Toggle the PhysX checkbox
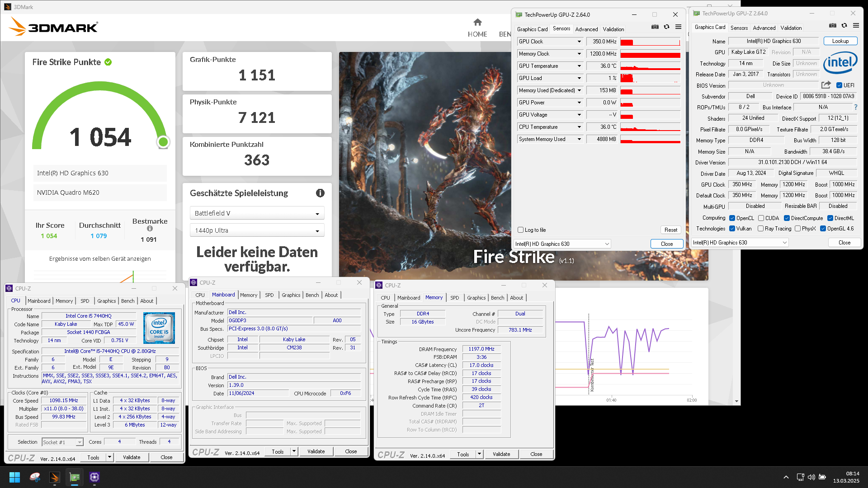 coord(797,229)
